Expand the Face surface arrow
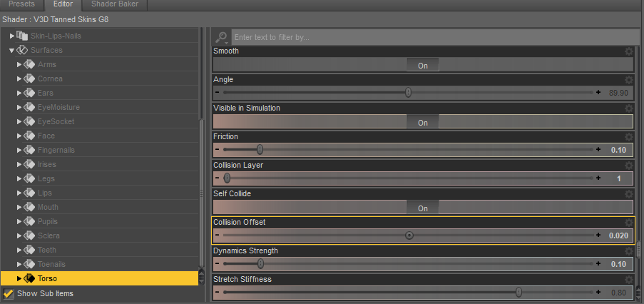This screenshot has width=644, height=304. (x=19, y=136)
